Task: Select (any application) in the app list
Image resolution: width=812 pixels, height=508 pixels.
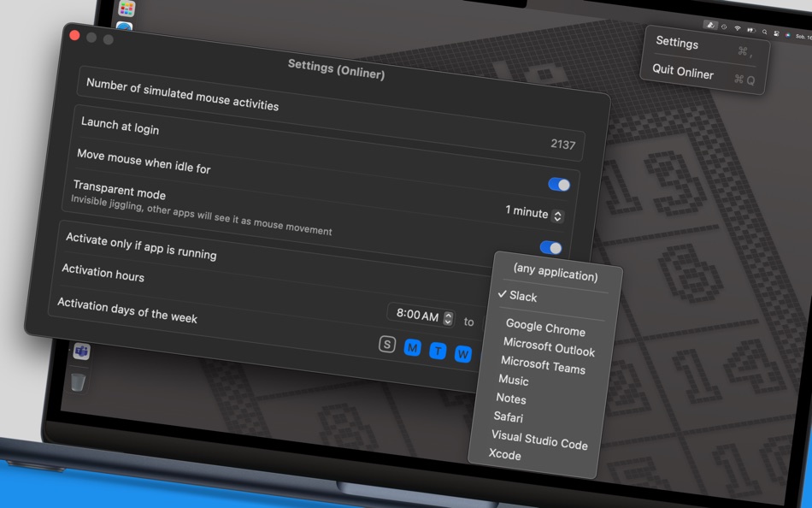Action: (555, 272)
